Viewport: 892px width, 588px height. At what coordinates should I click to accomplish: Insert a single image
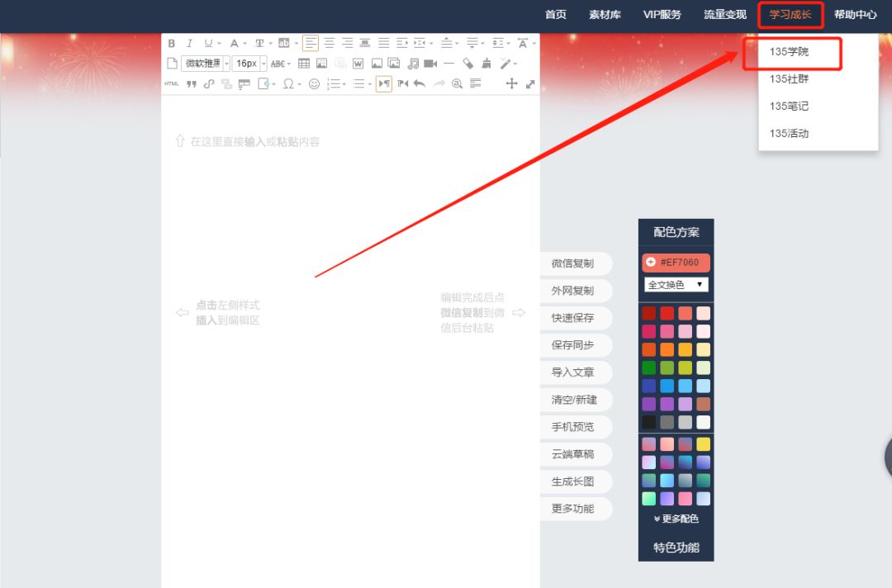click(376, 64)
